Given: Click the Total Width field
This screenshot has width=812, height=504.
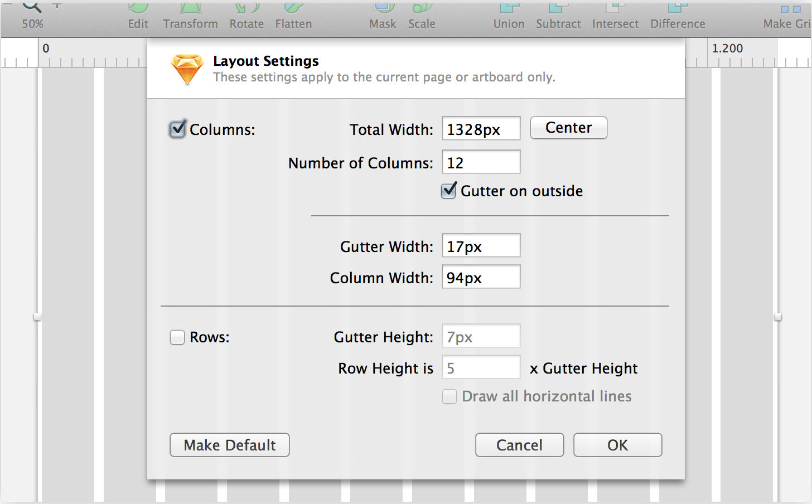Looking at the screenshot, I should [481, 129].
